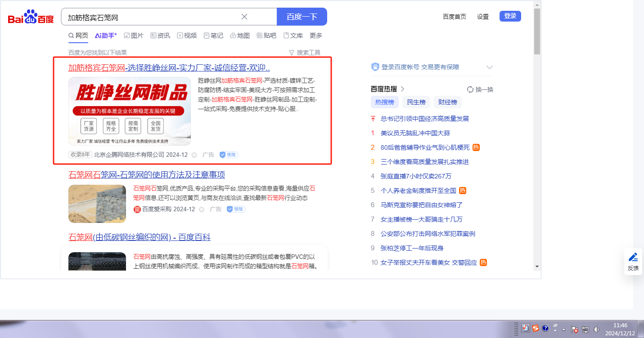Image resolution: width=644 pixels, height=338 pixels.
Task: Switch to the 图片 search tab
Action: pyautogui.click(x=134, y=36)
